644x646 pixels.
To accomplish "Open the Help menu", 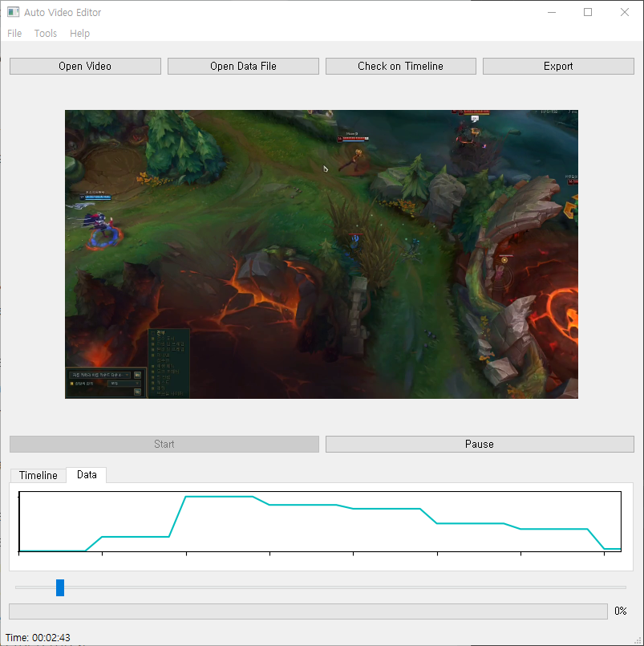I will [79, 33].
